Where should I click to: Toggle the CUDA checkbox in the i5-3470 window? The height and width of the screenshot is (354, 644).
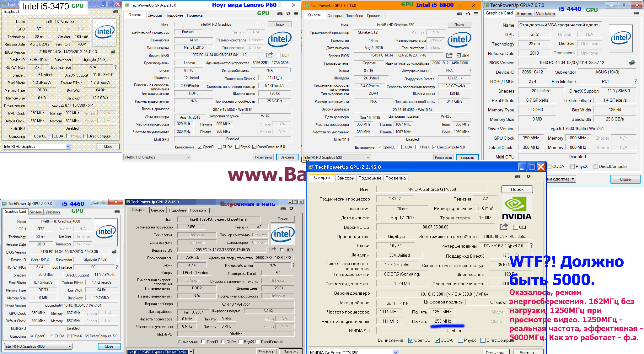[51, 136]
